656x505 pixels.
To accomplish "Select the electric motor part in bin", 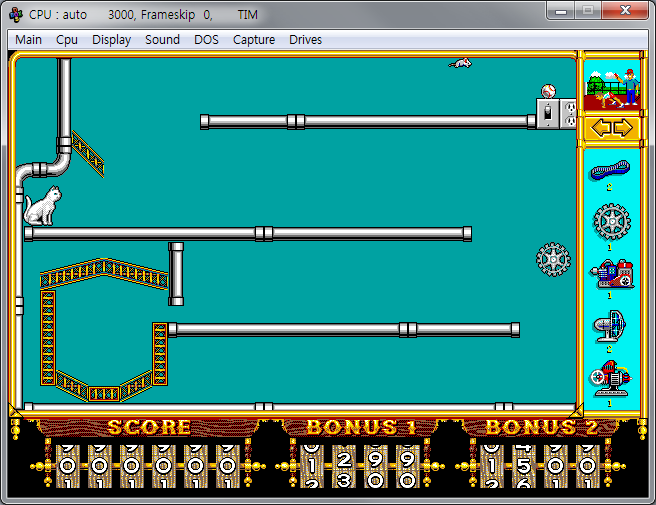I will [x=610, y=378].
